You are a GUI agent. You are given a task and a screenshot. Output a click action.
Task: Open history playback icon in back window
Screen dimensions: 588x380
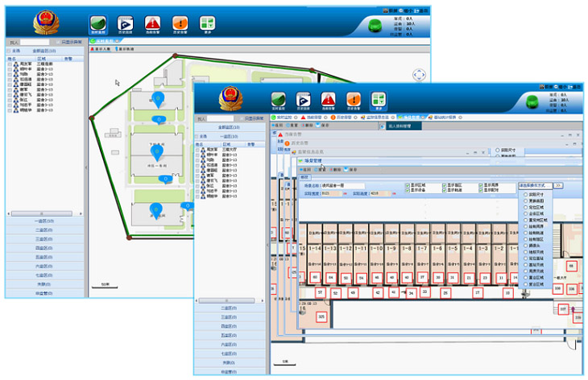click(126, 23)
